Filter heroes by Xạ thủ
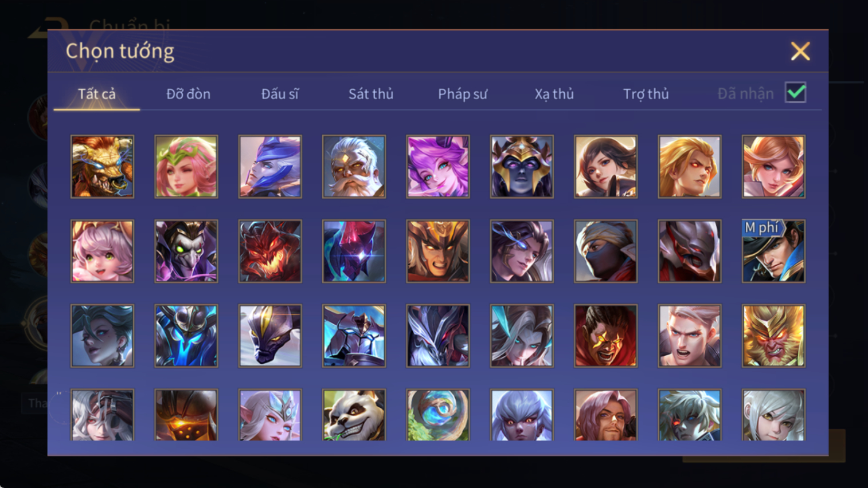868x488 pixels. [554, 94]
